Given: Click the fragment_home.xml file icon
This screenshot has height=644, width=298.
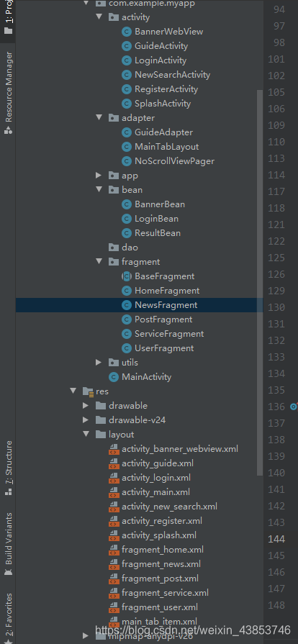Looking at the screenshot, I should coord(114,550).
